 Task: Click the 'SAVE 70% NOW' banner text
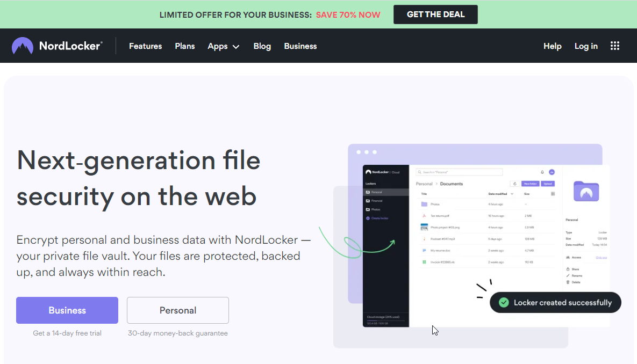(348, 15)
